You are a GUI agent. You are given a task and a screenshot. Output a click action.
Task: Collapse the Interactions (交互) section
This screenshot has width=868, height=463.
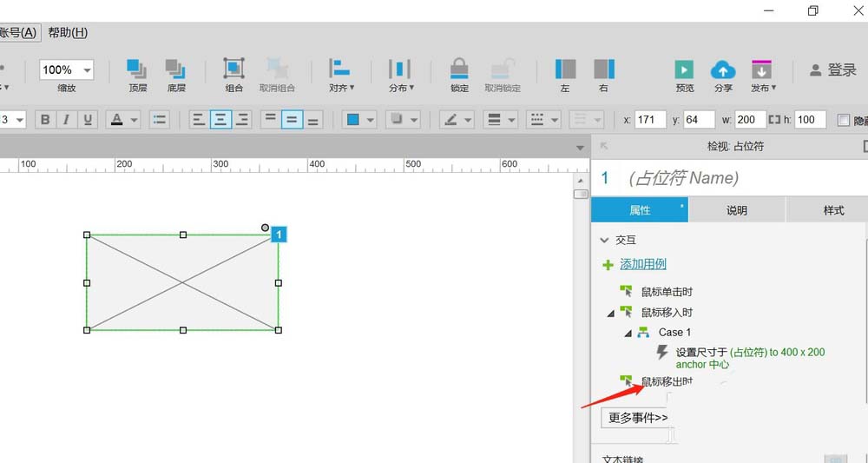click(604, 240)
